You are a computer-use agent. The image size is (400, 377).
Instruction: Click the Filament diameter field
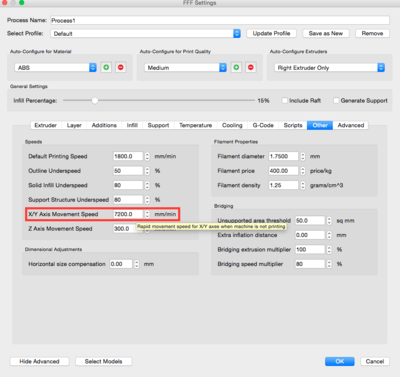pos(283,156)
